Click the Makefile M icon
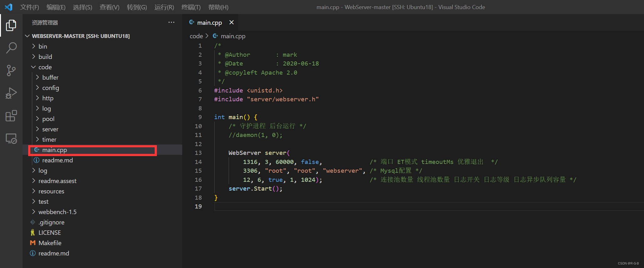This screenshot has width=644, height=268. click(33, 243)
